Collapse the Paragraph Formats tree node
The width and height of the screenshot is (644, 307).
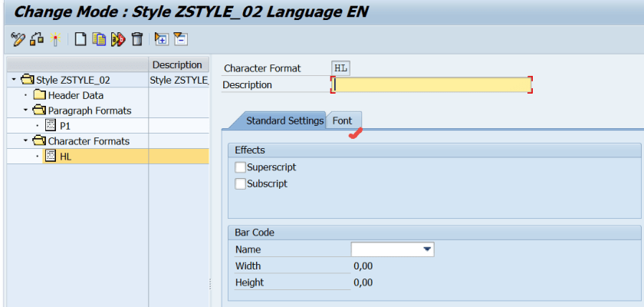[x=25, y=111]
